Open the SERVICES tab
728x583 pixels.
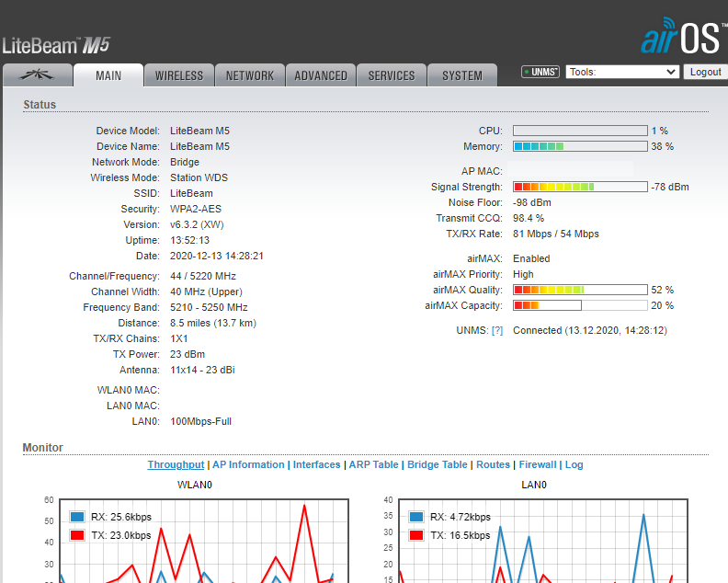392,75
